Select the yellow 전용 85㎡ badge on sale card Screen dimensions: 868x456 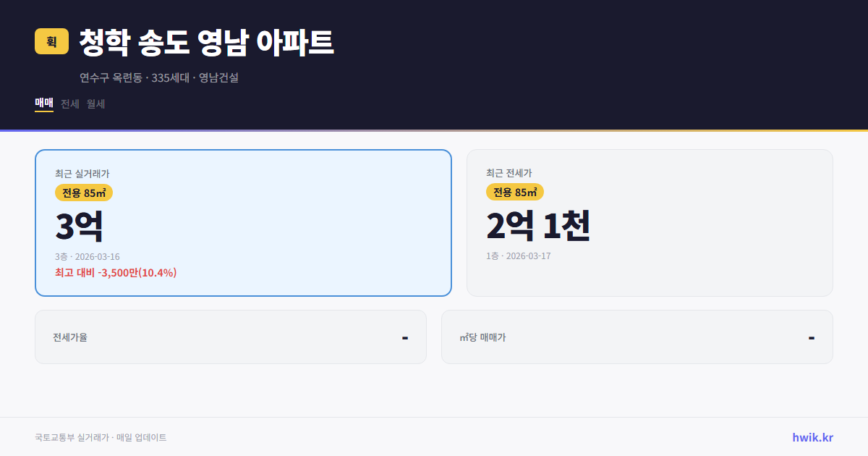82,193
